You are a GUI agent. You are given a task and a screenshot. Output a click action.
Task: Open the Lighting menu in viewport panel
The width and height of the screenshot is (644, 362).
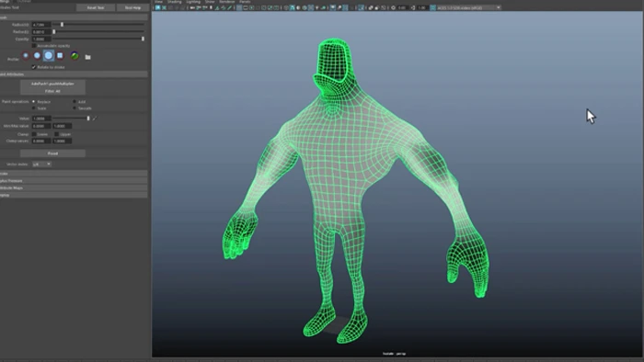(x=193, y=2)
